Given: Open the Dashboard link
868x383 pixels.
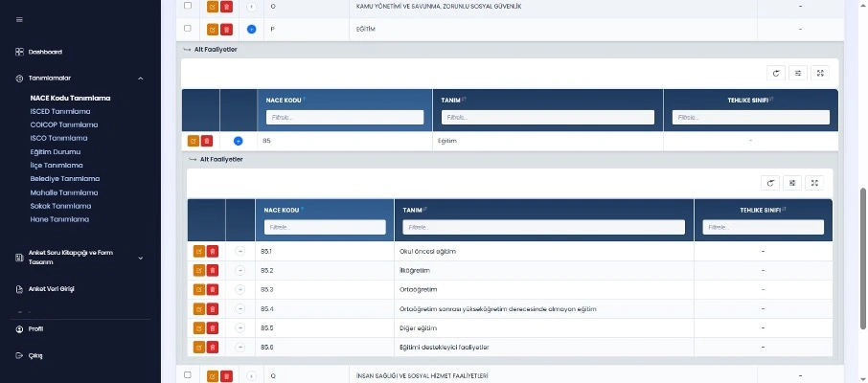Looking at the screenshot, I should pos(45,52).
